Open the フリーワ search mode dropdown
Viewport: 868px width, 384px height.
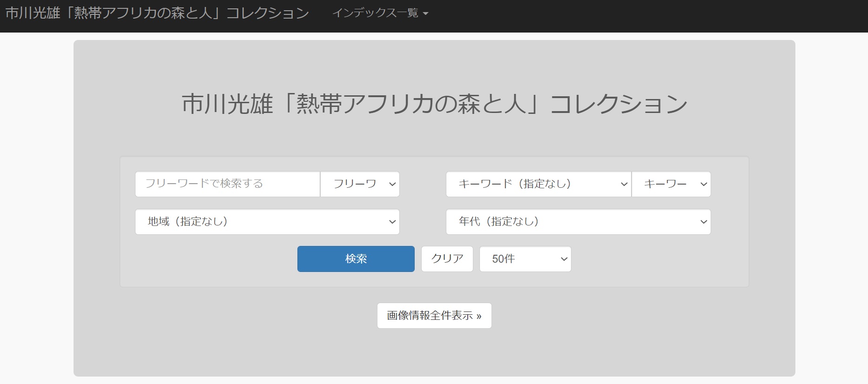click(x=360, y=184)
